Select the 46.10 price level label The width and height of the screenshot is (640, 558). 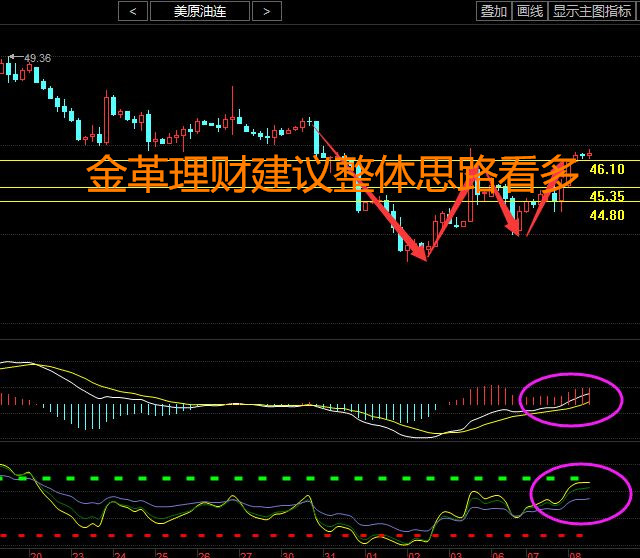pos(606,170)
